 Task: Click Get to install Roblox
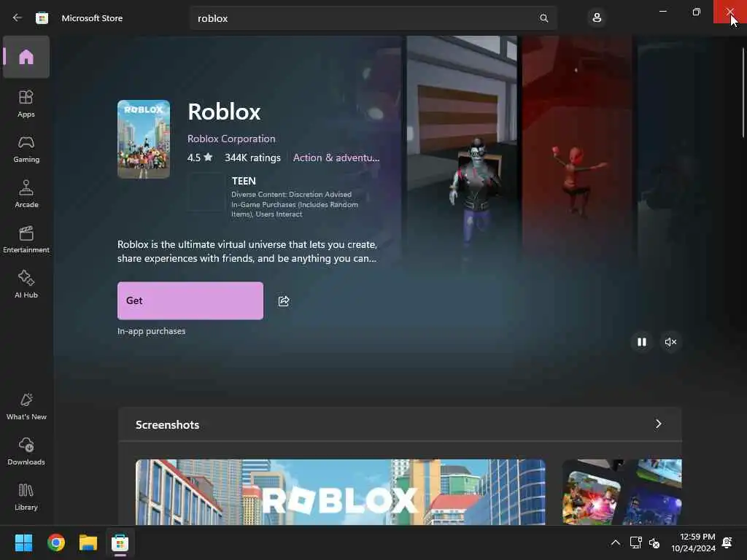pos(190,300)
